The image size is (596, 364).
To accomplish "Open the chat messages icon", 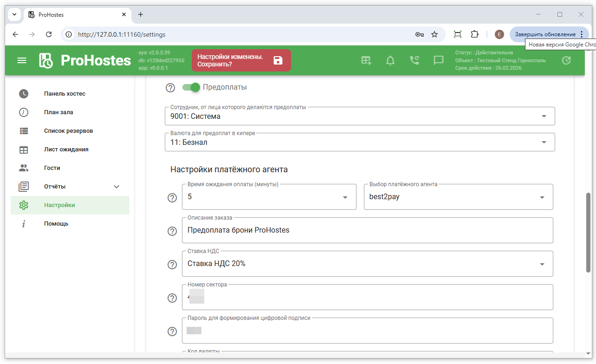I will [x=438, y=60].
